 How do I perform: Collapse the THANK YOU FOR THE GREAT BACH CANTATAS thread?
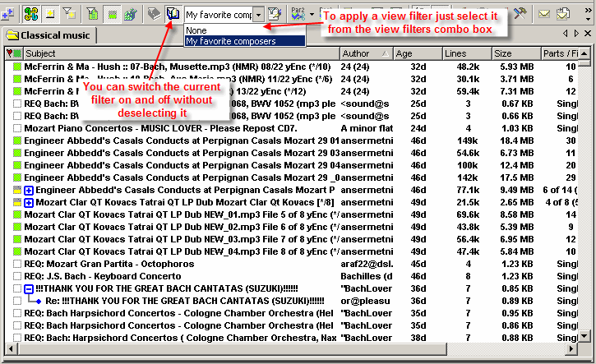(x=30, y=288)
